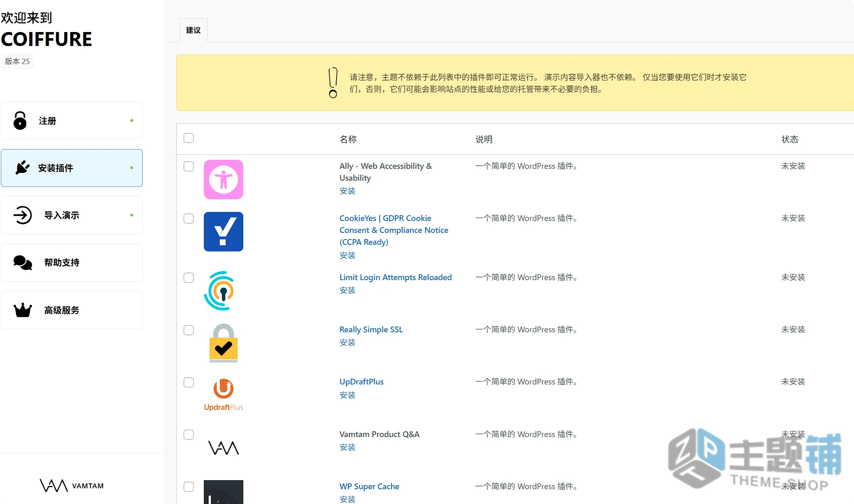This screenshot has width=854, height=504.
Task: Click the description text in CookieYes row
Action: coord(526,218)
